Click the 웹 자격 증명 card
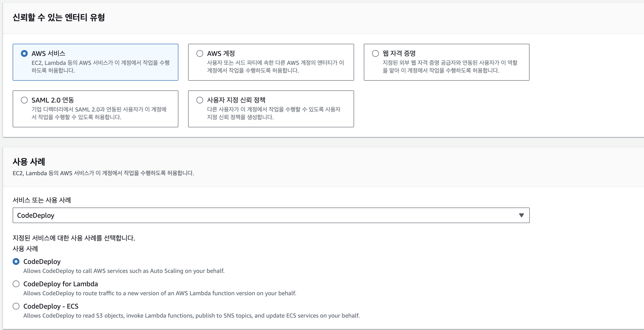The width and height of the screenshot is (644, 330). (446, 62)
